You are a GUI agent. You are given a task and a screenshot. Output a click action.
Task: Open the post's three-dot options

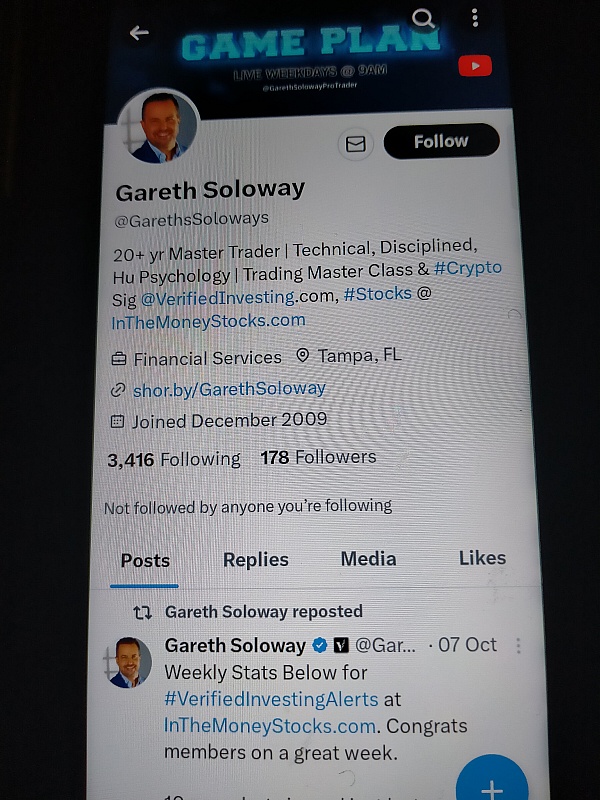[x=518, y=645]
